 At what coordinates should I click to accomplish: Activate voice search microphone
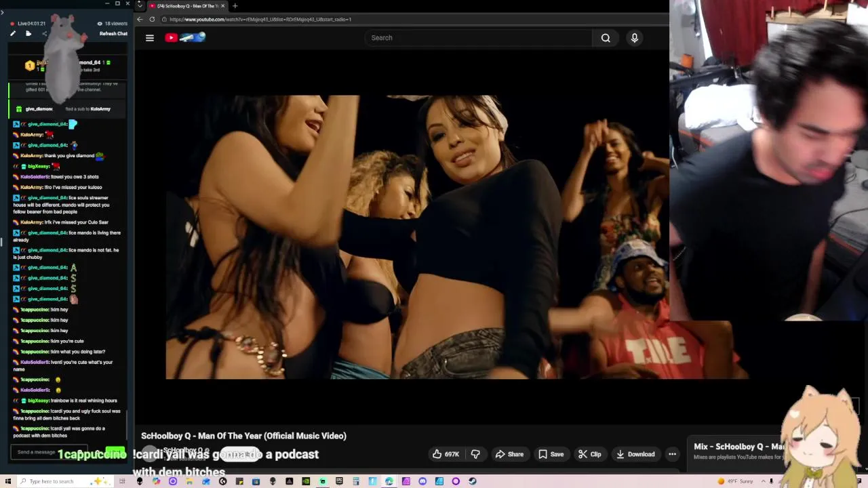635,38
